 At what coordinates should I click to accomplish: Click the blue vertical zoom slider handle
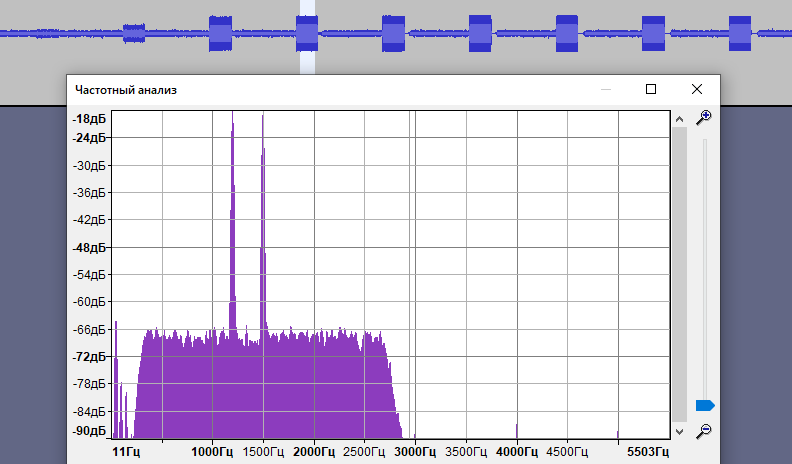(705, 405)
